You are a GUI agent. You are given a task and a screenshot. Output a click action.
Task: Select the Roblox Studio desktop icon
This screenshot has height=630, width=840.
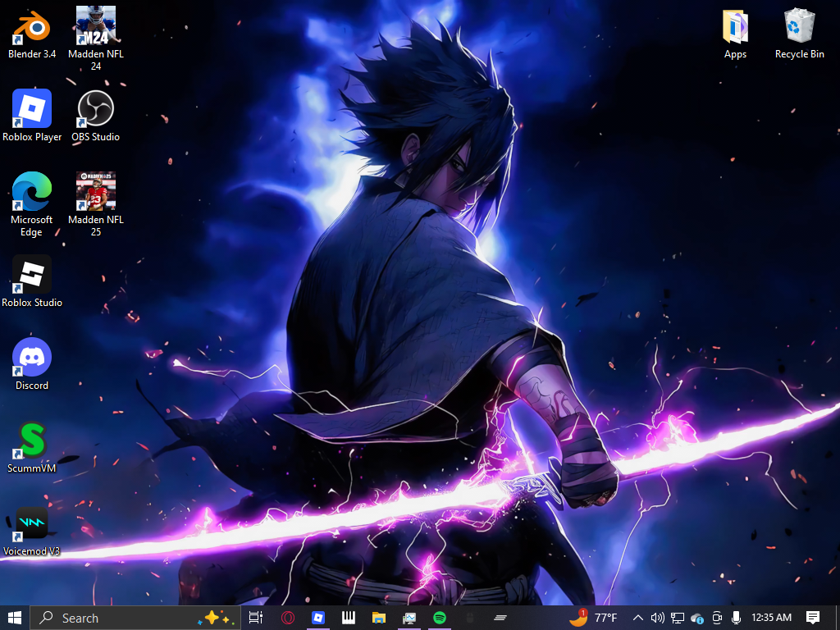click(x=32, y=281)
